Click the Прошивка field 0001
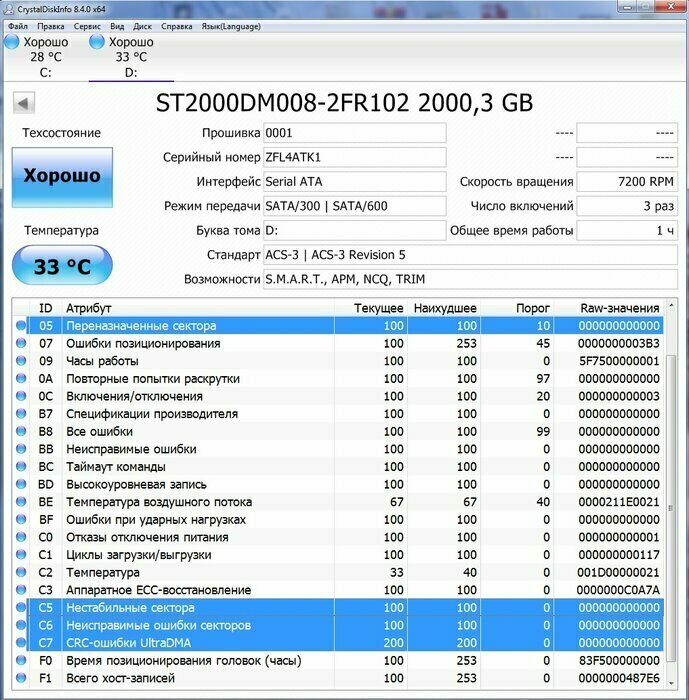The width and height of the screenshot is (689, 700). coord(355,133)
